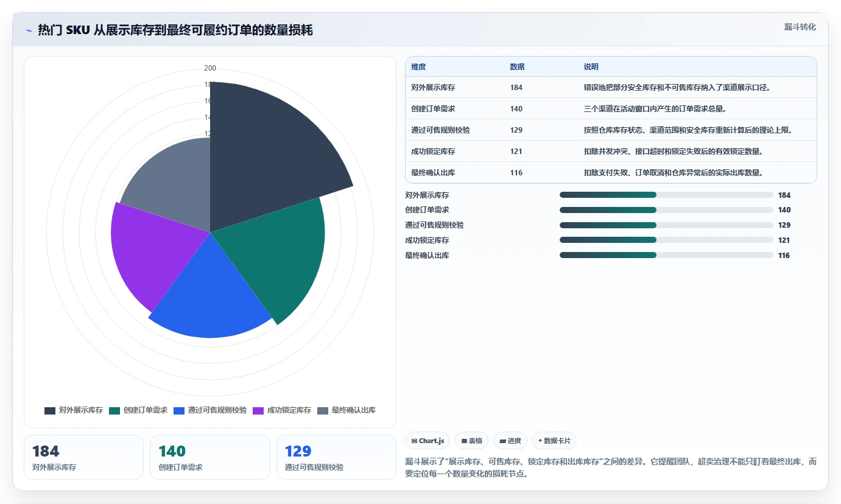Click the 维度 column header
The width and height of the screenshot is (841, 504).
418,67
